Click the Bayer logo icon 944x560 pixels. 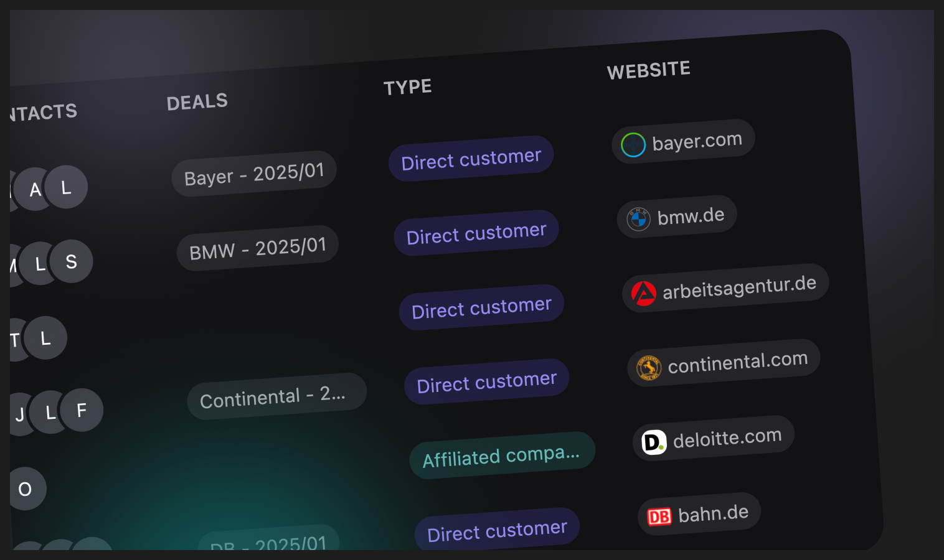[x=633, y=145]
